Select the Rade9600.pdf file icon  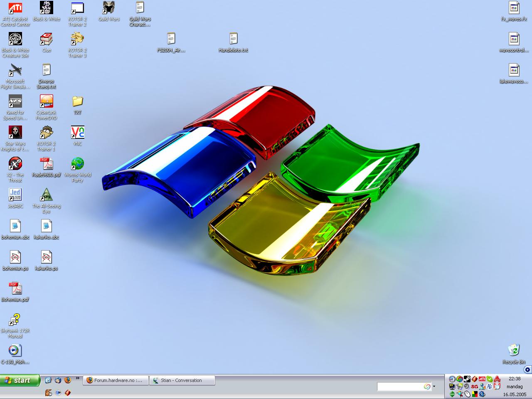[x=47, y=167]
